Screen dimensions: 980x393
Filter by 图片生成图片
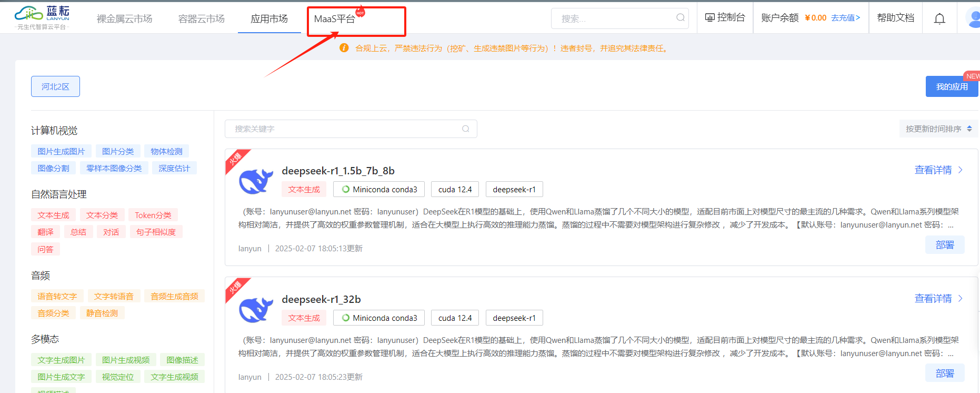(x=61, y=151)
